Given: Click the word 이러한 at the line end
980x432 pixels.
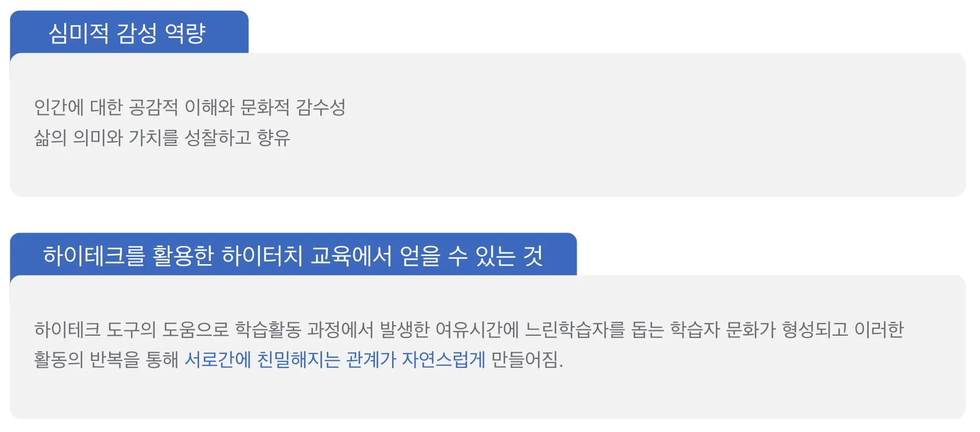Looking at the screenshot, I should point(879,329).
